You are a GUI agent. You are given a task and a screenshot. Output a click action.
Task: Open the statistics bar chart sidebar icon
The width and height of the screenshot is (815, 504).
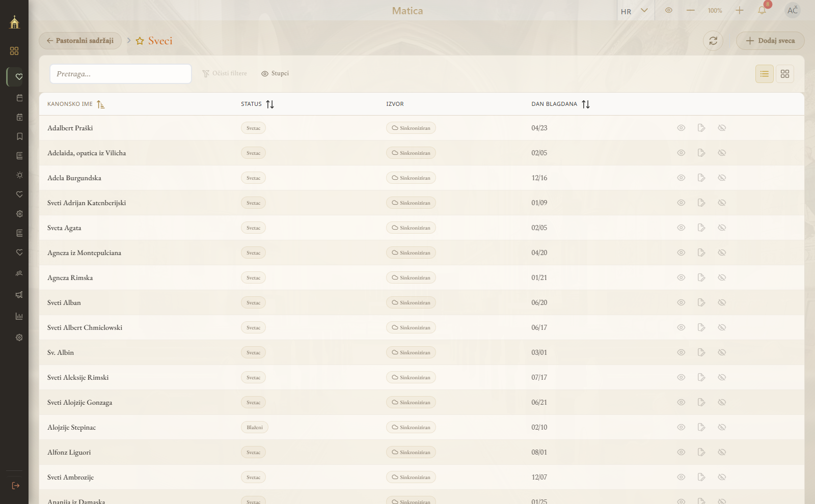[x=19, y=316]
